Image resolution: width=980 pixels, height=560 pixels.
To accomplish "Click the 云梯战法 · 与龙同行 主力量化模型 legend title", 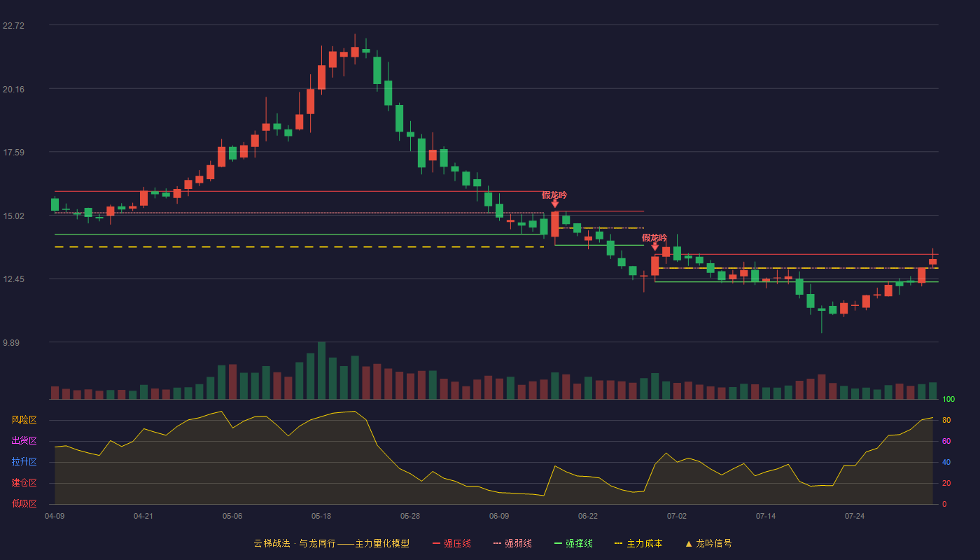I will 331,543.
